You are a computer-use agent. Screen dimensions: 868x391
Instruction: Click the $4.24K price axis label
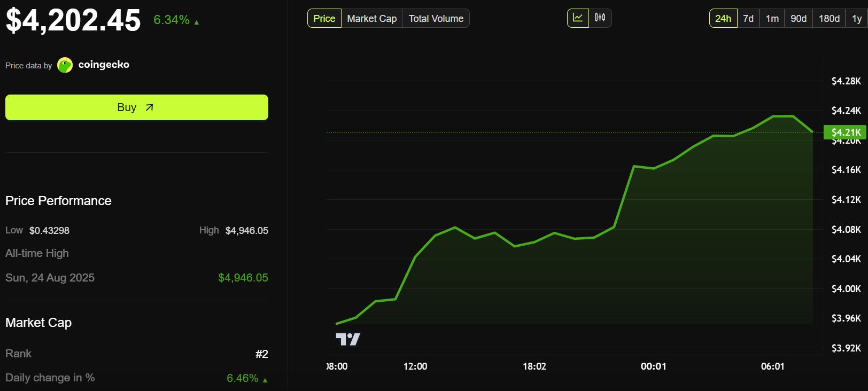846,111
